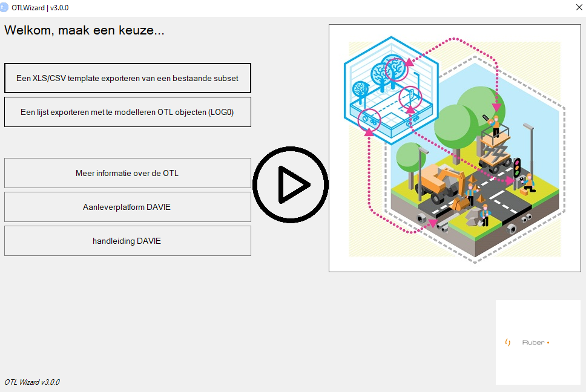The image size is (586, 392).
Task: Click the play video icon
Action: click(x=291, y=185)
